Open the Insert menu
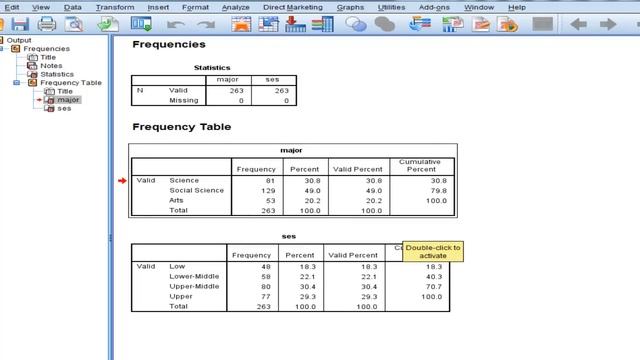The width and height of the screenshot is (640, 360). click(x=158, y=7)
